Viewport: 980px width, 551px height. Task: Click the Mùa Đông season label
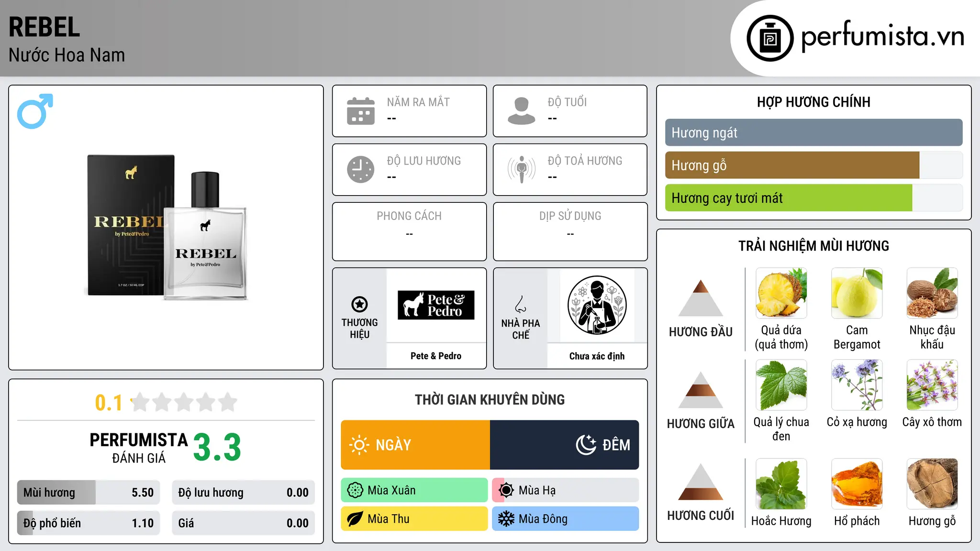(x=543, y=519)
